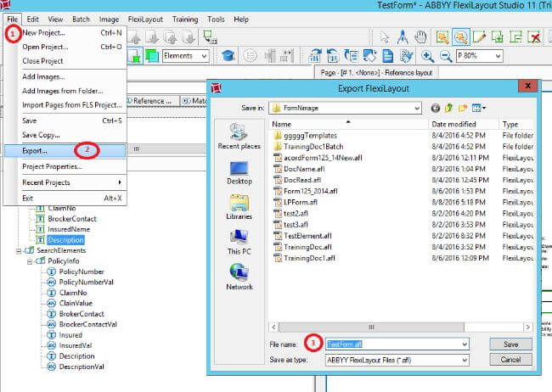552x392 pixels.
Task: Open the View Menu dropdown in dialog
Action: tap(479, 108)
